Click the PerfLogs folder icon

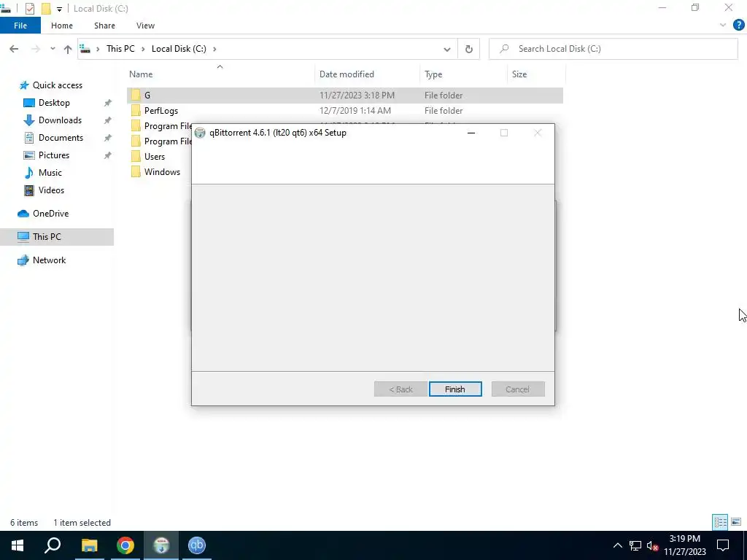click(136, 111)
